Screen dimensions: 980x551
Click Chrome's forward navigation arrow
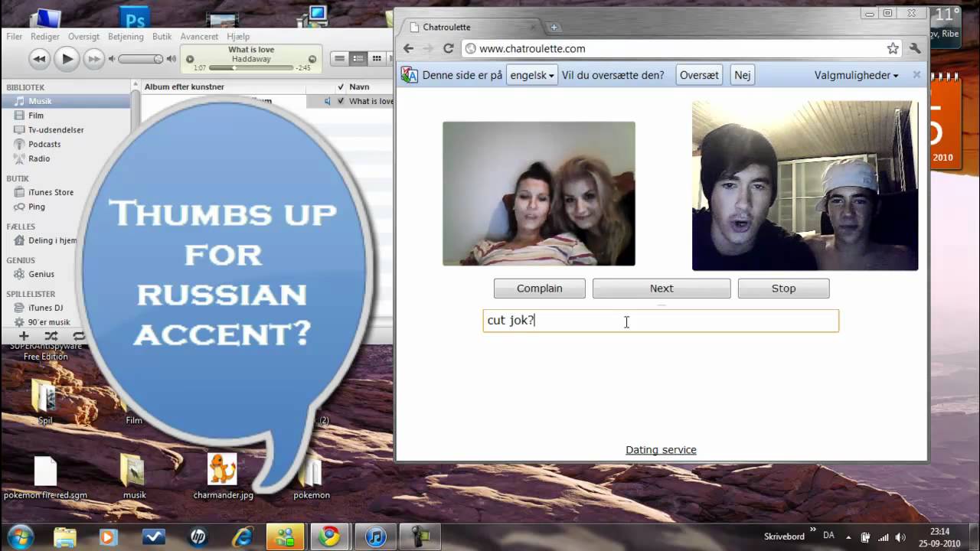[x=428, y=48]
